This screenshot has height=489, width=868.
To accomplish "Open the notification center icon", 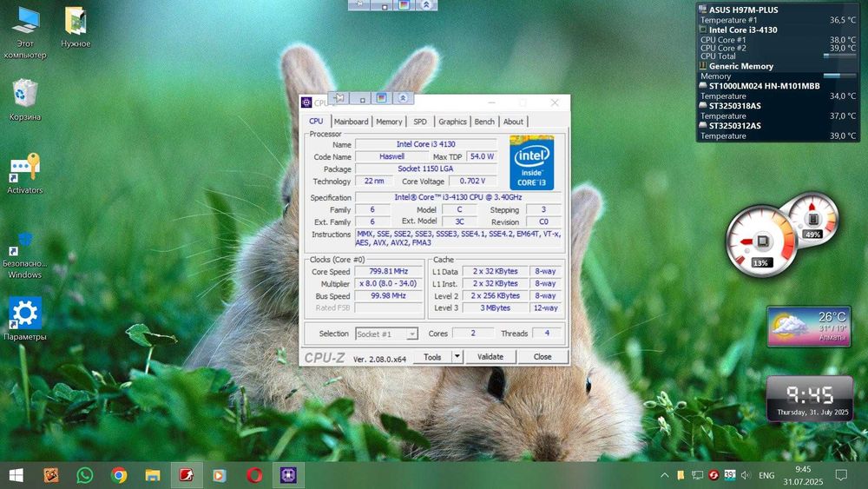I will (841, 475).
